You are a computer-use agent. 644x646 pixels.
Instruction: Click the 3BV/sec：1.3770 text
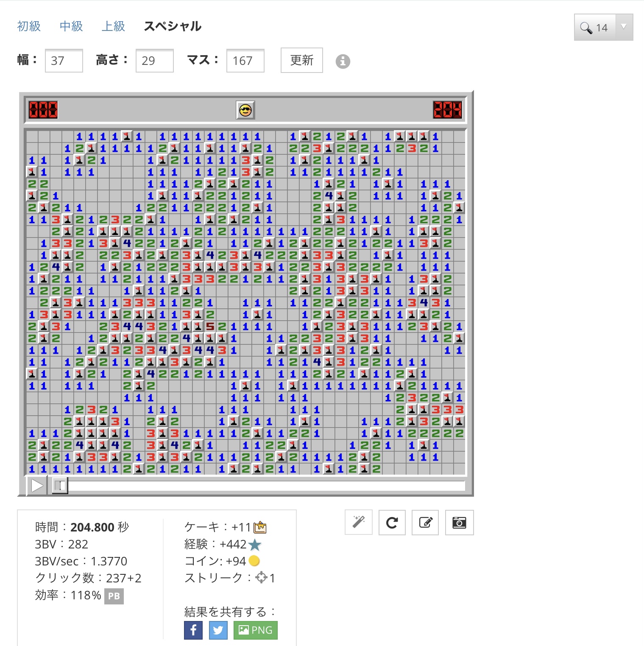(81, 561)
